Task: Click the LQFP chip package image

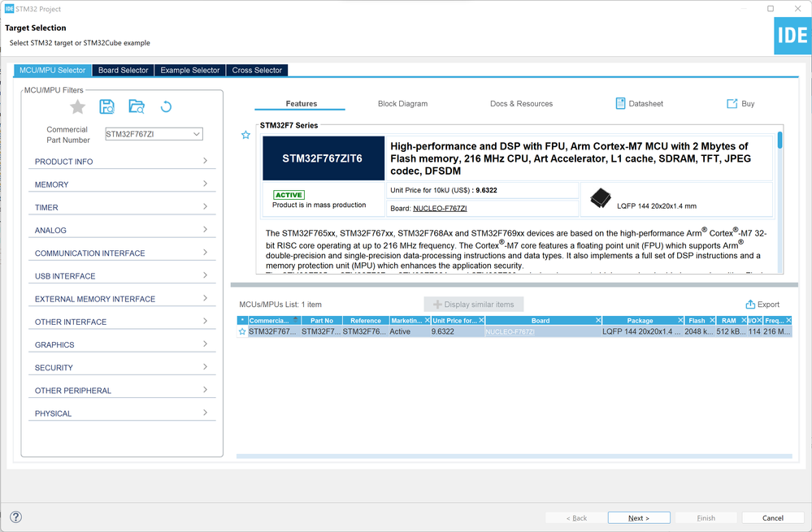Action: [x=600, y=198]
